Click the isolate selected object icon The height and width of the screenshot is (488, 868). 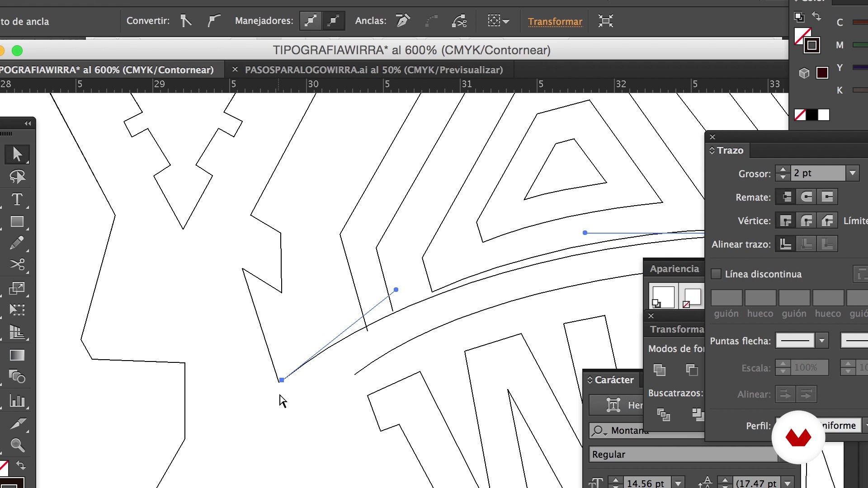click(605, 21)
